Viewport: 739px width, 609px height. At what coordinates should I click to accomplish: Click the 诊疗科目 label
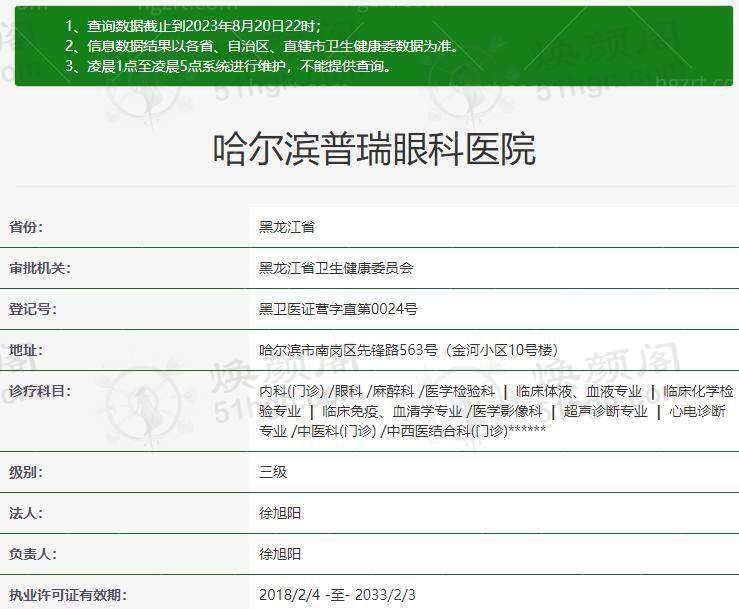40,391
